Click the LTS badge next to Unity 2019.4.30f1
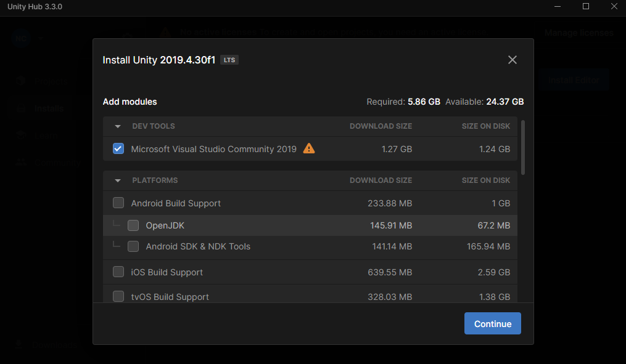The height and width of the screenshot is (364, 626). 229,60
